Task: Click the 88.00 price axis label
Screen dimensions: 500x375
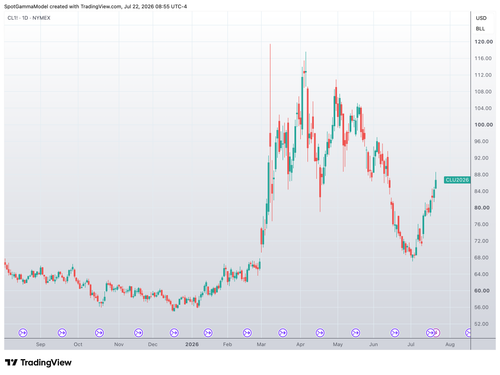Action: 482,175
